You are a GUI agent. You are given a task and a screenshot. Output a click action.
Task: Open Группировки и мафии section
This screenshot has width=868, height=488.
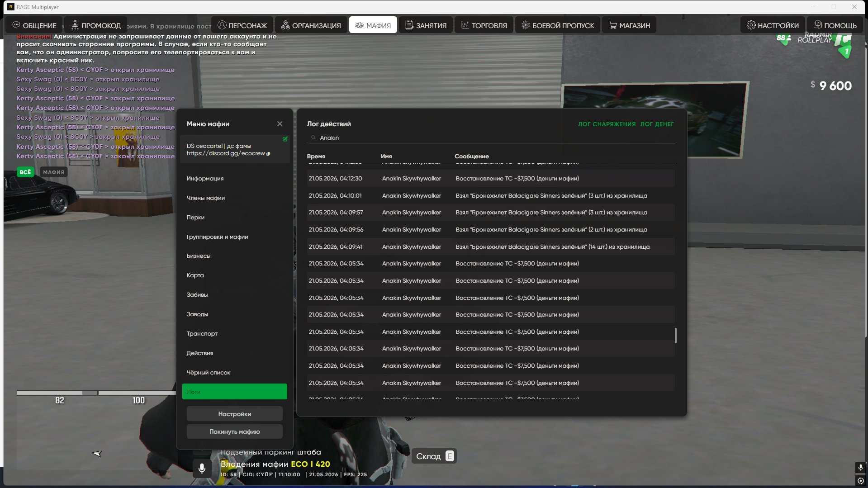tap(217, 237)
